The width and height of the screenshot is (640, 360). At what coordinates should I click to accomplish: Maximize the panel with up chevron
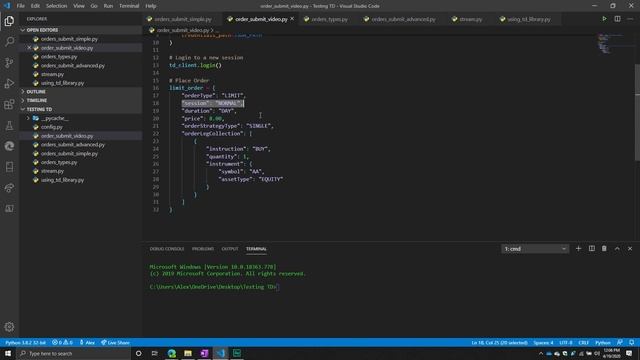pos(617,248)
